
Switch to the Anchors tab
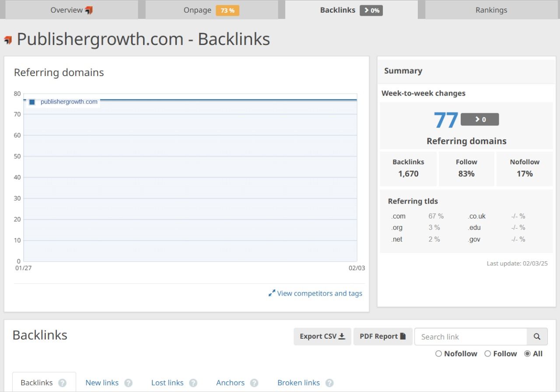click(230, 383)
